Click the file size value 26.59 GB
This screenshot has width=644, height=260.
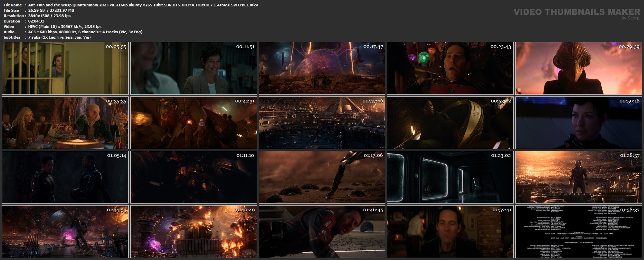37,10
